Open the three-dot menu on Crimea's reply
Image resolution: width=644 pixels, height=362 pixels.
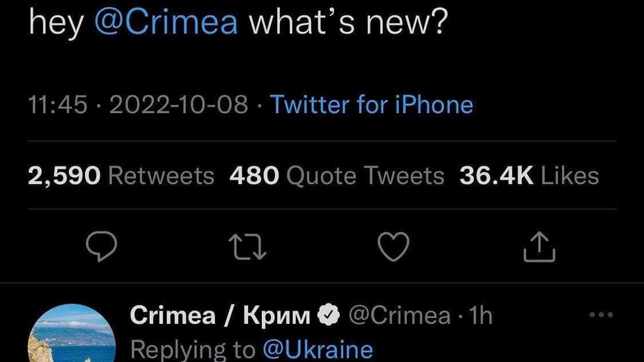[x=601, y=315]
